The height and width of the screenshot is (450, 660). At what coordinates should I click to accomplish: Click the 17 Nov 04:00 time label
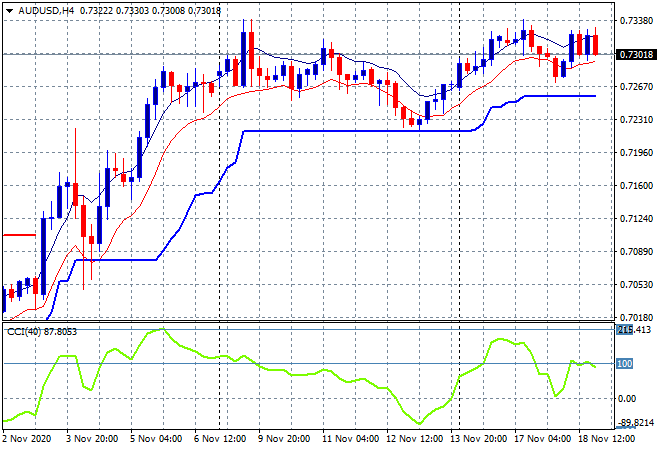point(542,439)
